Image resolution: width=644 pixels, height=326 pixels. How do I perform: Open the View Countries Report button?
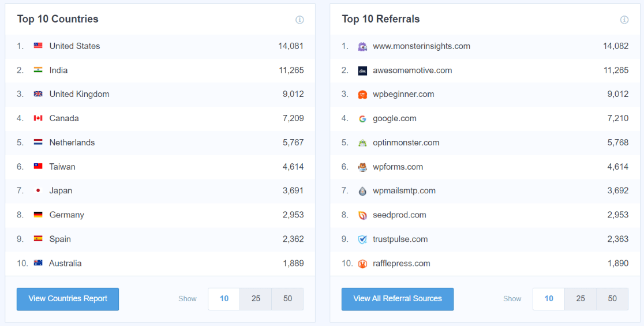tap(68, 299)
